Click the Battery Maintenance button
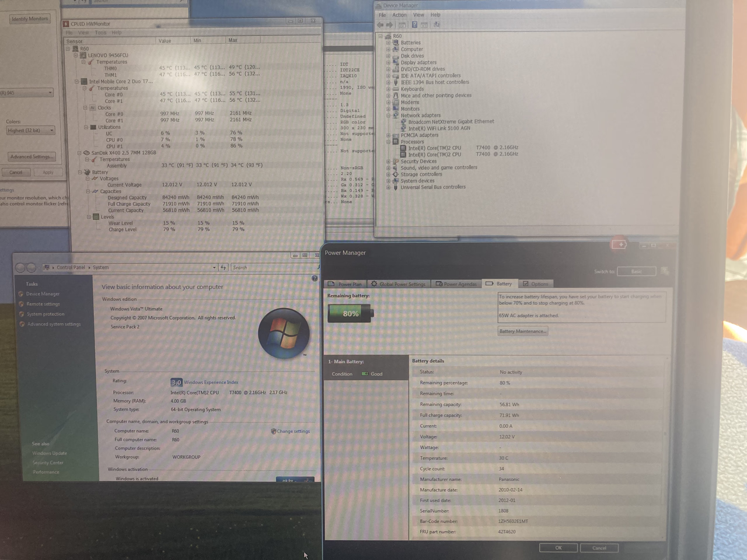Image resolution: width=747 pixels, height=560 pixels. 523,331
